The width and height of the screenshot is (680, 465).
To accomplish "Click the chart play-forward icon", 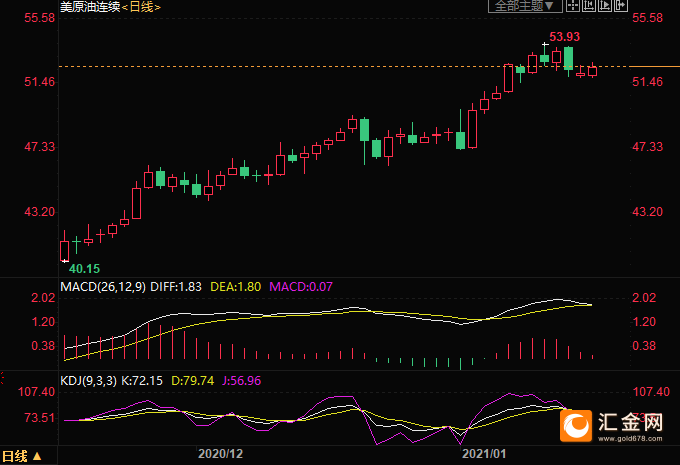I will pos(605,5).
